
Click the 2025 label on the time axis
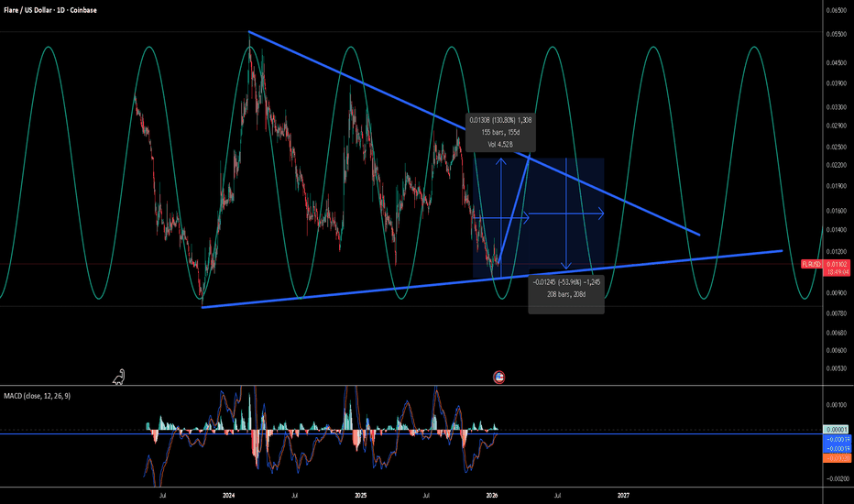click(360, 495)
